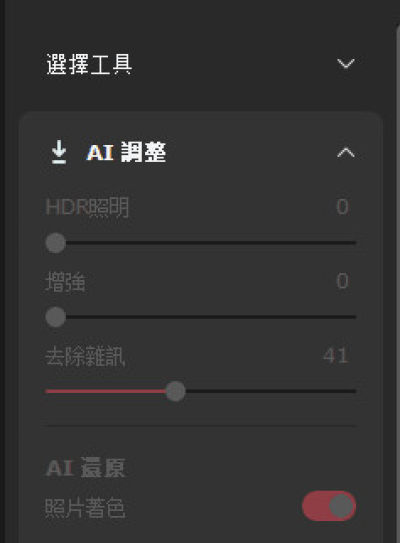Click the unfilled black portion of 去除雜訊 track
Screen dimensions: 400x543
coord(271,391)
